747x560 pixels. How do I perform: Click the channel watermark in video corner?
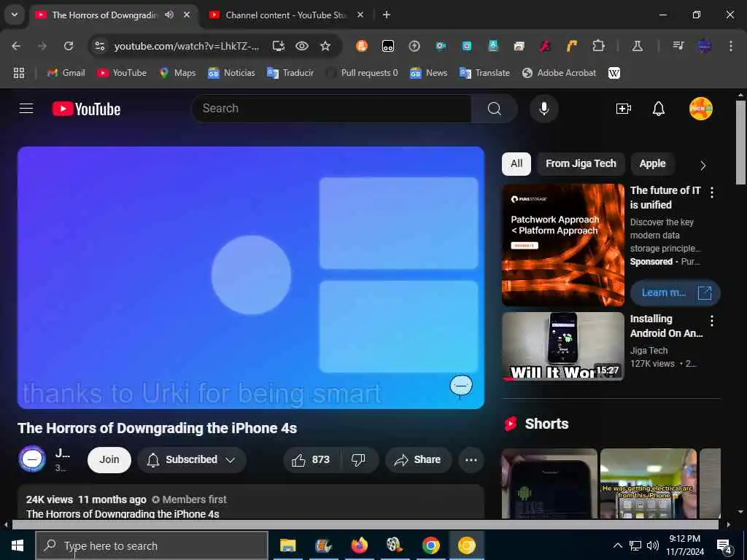(461, 385)
